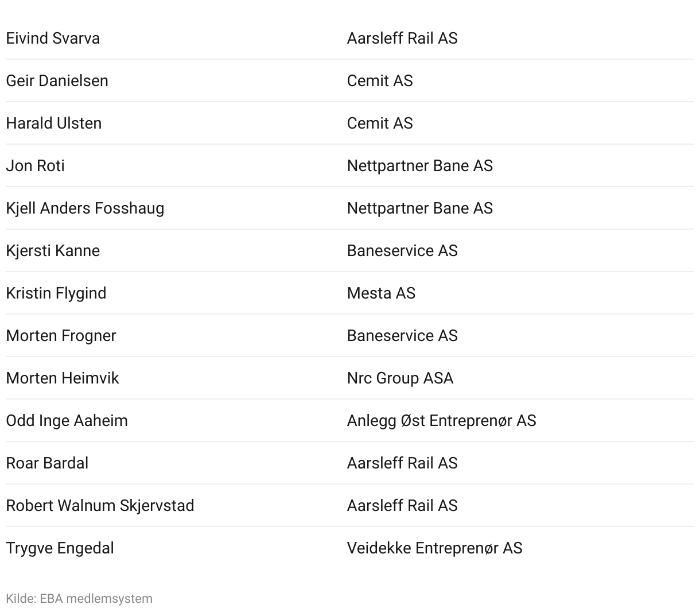Select the name Eivind Svarva
This screenshot has height=612, width=700.
pos(53,38)
